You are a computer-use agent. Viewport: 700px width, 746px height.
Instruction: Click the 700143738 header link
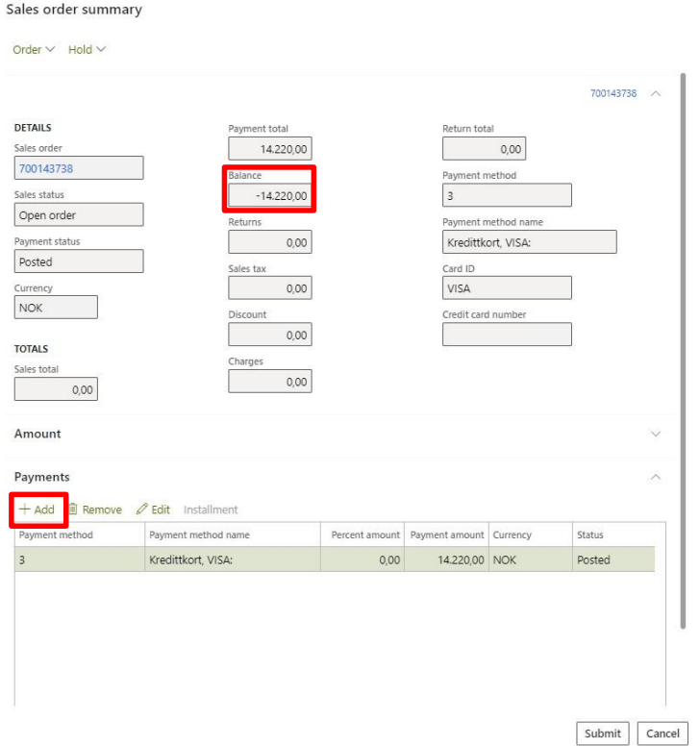click(x=612, y=94)
